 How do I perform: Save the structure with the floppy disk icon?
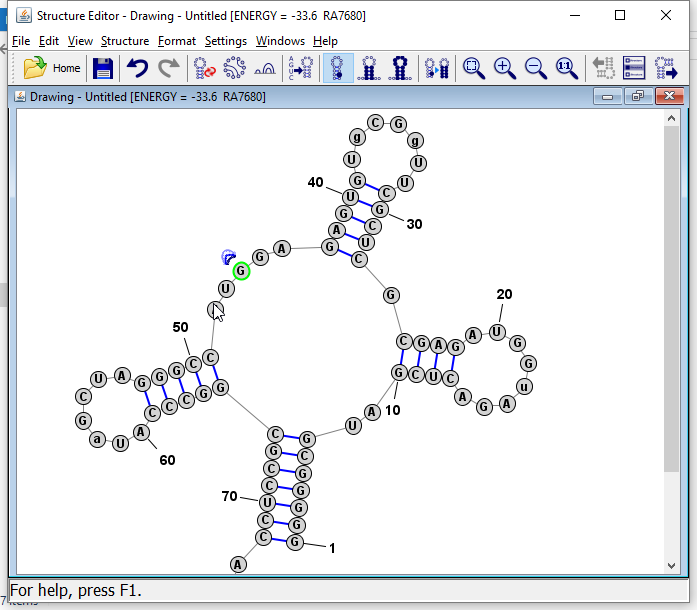(103, 68)
